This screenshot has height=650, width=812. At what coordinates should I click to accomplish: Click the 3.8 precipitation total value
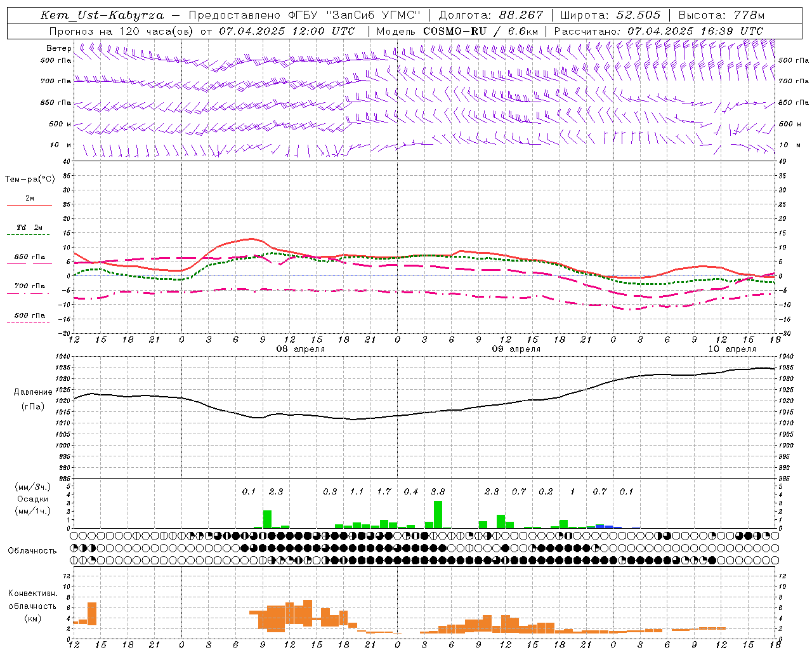click(438, 491)
